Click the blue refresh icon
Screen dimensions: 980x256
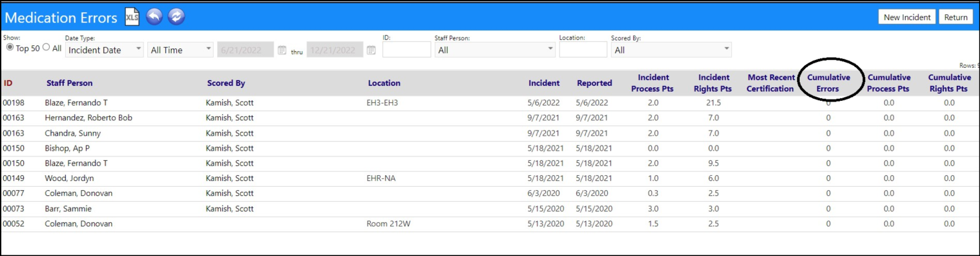click(x=176, y=17)
